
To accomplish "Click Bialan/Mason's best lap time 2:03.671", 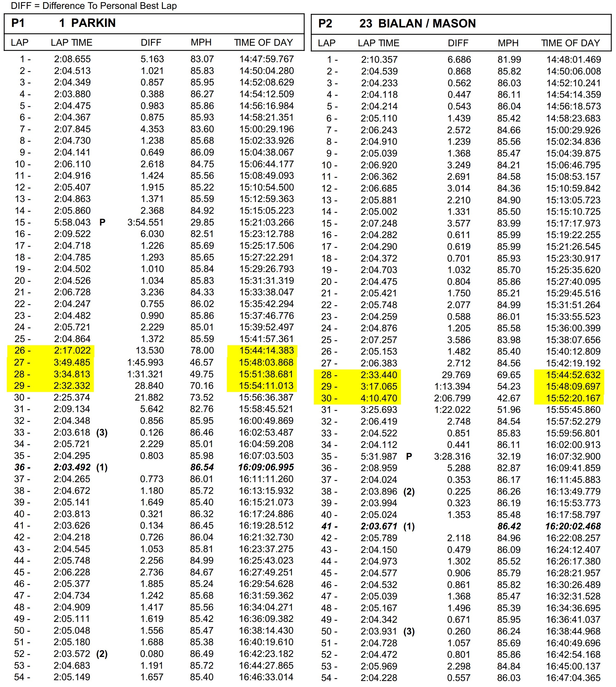I will [x=379, y=526].
